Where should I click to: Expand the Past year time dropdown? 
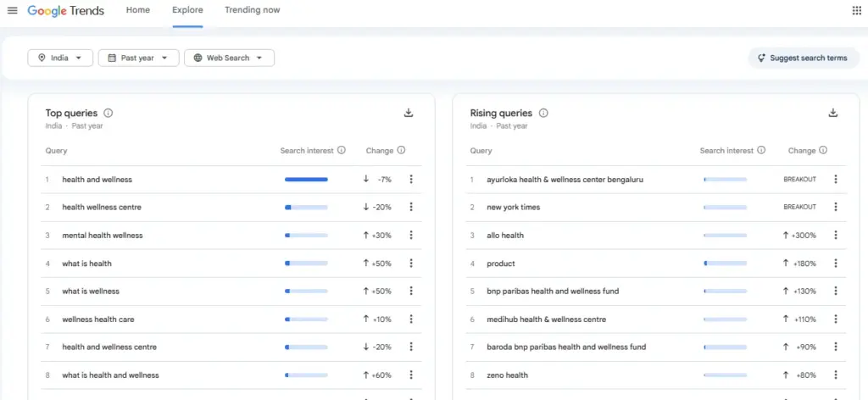click(x=138, y=58)
